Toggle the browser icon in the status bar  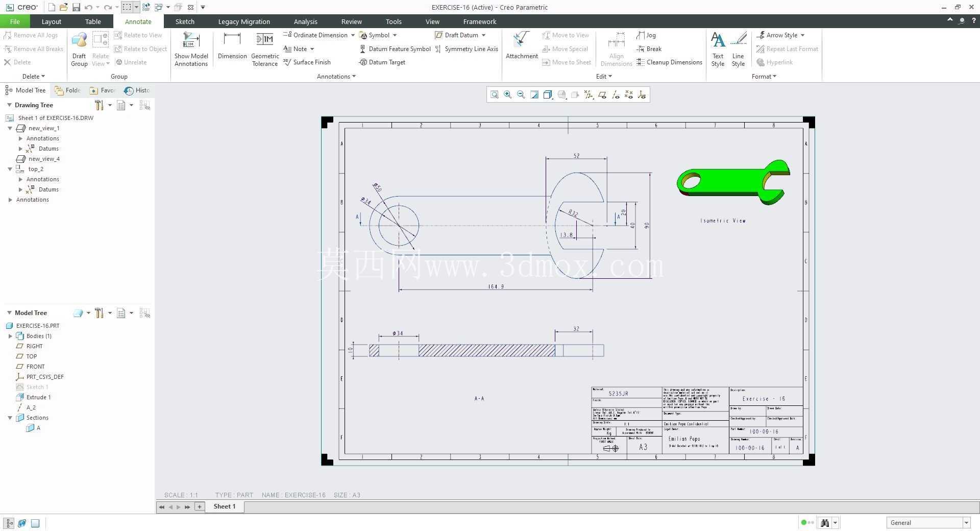click(22, 523)
